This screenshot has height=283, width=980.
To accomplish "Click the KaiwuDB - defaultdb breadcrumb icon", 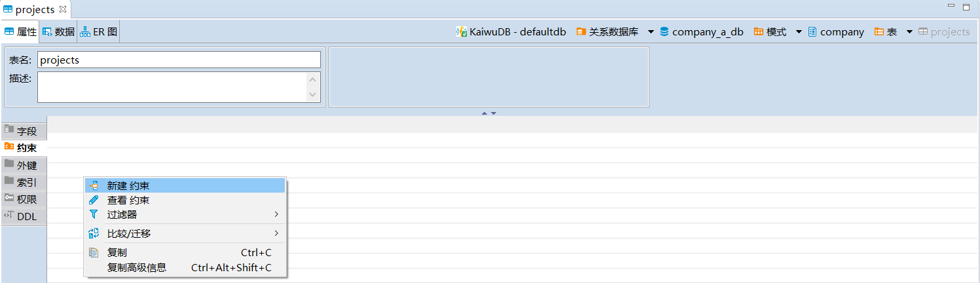I will (x=462, y=32).
